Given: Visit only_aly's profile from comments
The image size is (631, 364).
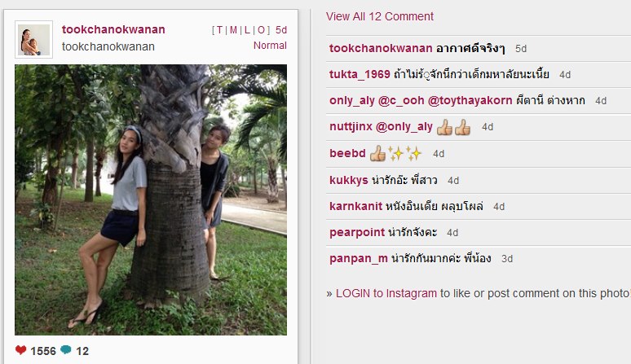Looking at the screenshot, I should [352, 100].
